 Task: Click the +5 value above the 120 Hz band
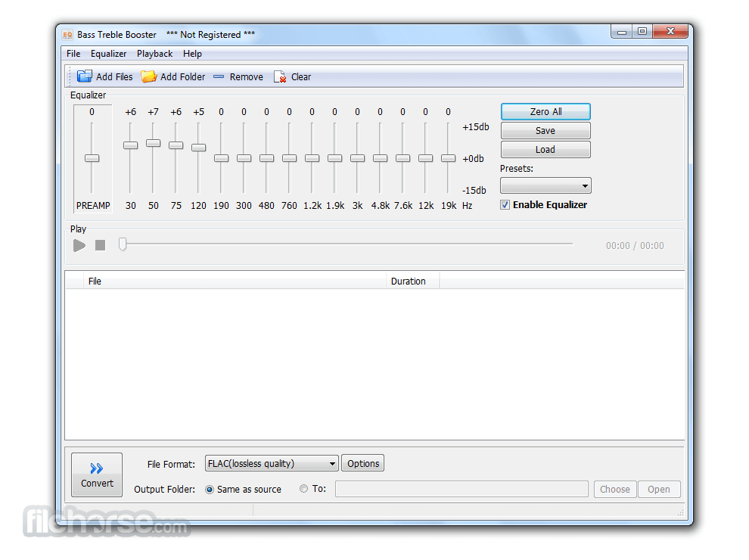pos(199,112)
